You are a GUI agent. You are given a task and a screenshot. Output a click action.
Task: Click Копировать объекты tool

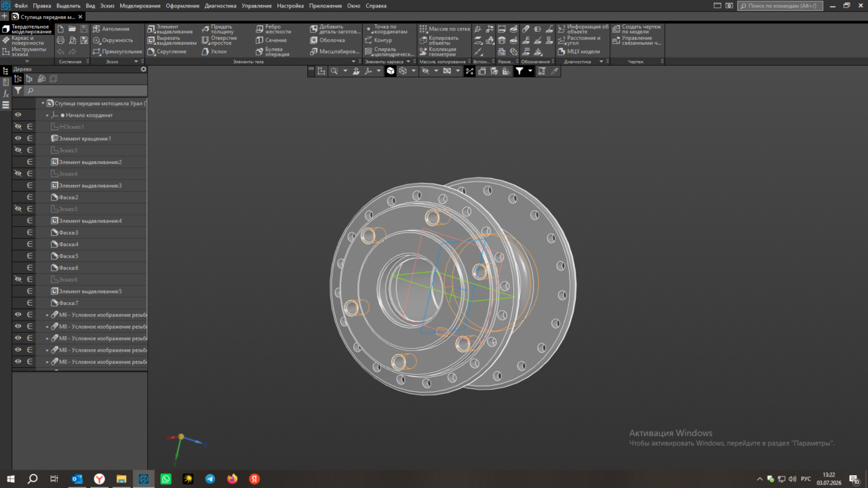pyautogui.click(x=439, y=41)
